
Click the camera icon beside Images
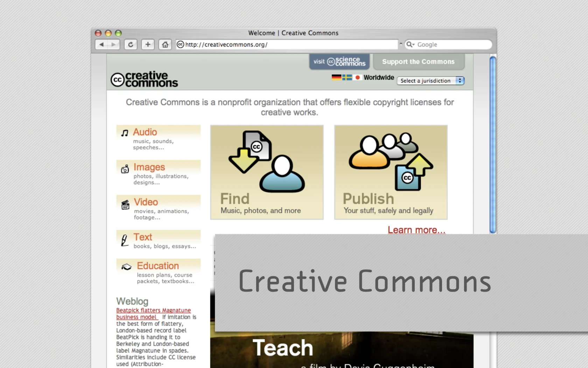(x=125, y=169)
